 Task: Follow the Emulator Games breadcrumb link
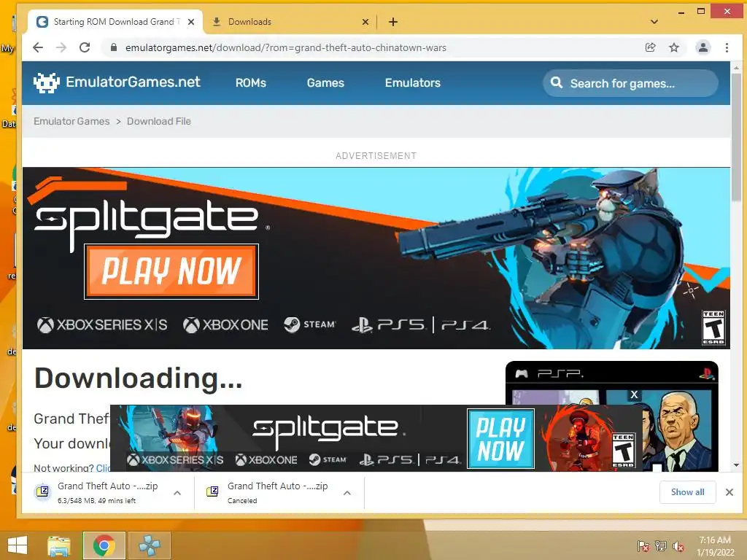[71, 122]
